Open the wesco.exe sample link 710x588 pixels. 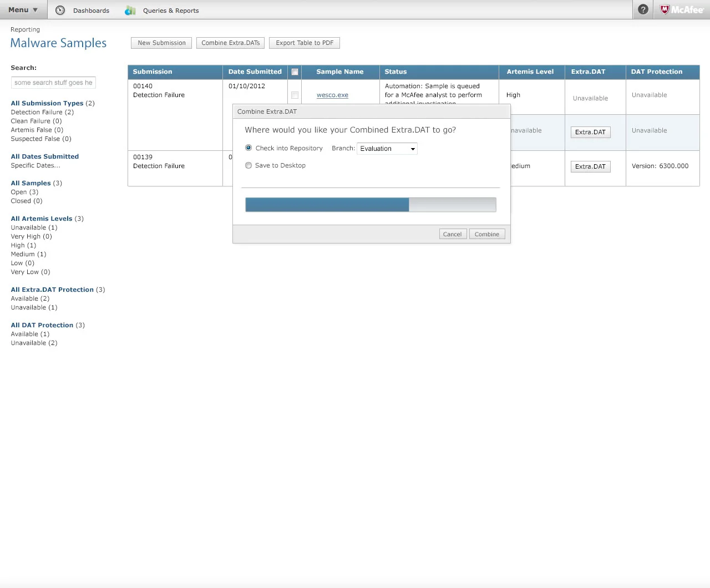[x=332, y=95]
